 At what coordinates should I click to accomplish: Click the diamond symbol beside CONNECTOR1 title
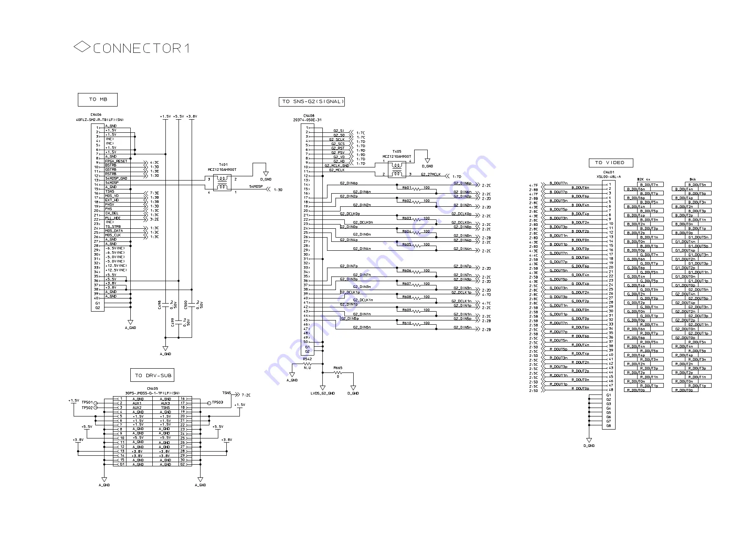coord(82,47)
